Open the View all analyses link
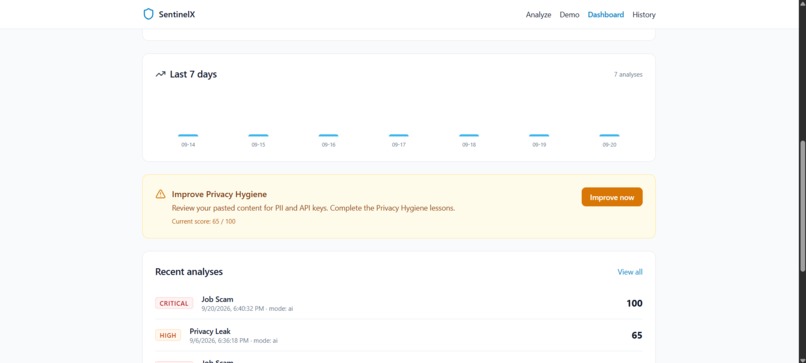The width and height of the screenshot is (806, 363). pos(630,272)
